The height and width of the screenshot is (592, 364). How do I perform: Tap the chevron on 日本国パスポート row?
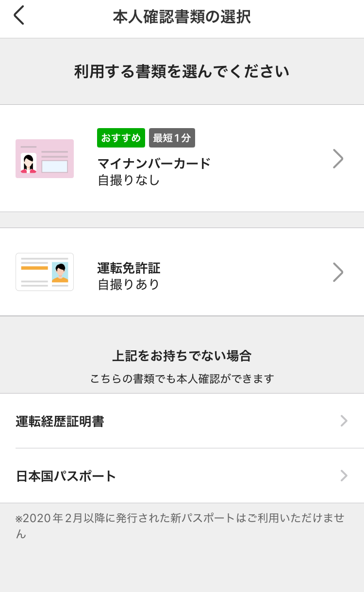point(344,476)
